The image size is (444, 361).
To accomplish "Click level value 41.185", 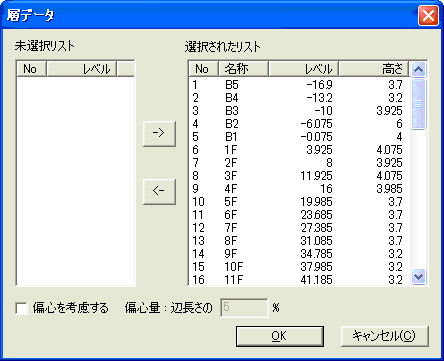I will coord(316,279).
